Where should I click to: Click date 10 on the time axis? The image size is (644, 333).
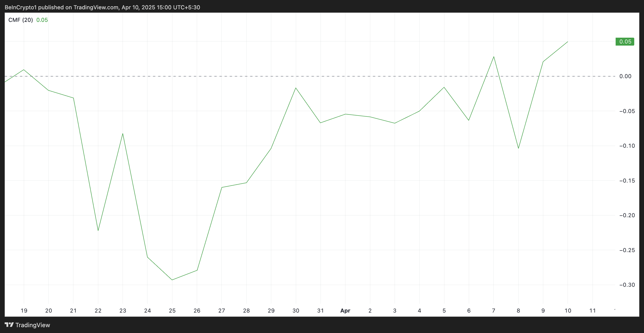tap(568, 310)
